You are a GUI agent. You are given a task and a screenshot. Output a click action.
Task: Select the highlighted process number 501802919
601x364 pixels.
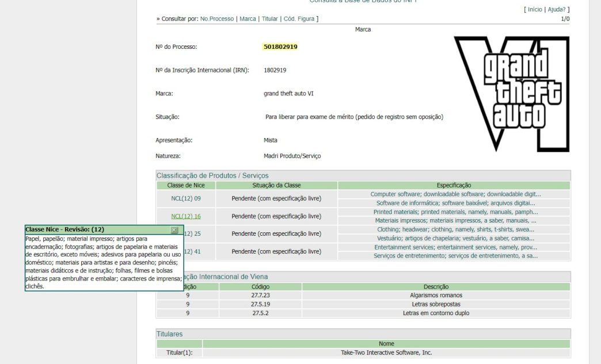(280, 47)
